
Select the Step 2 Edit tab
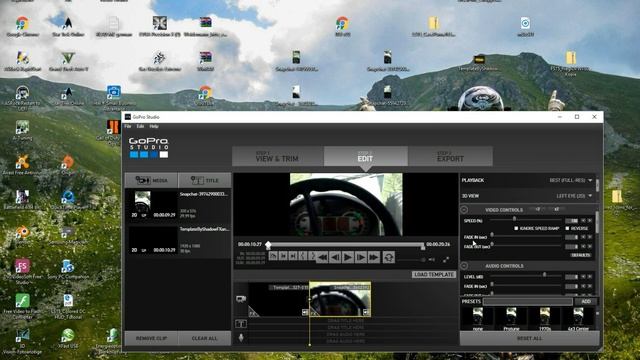(x=366, y=156)
